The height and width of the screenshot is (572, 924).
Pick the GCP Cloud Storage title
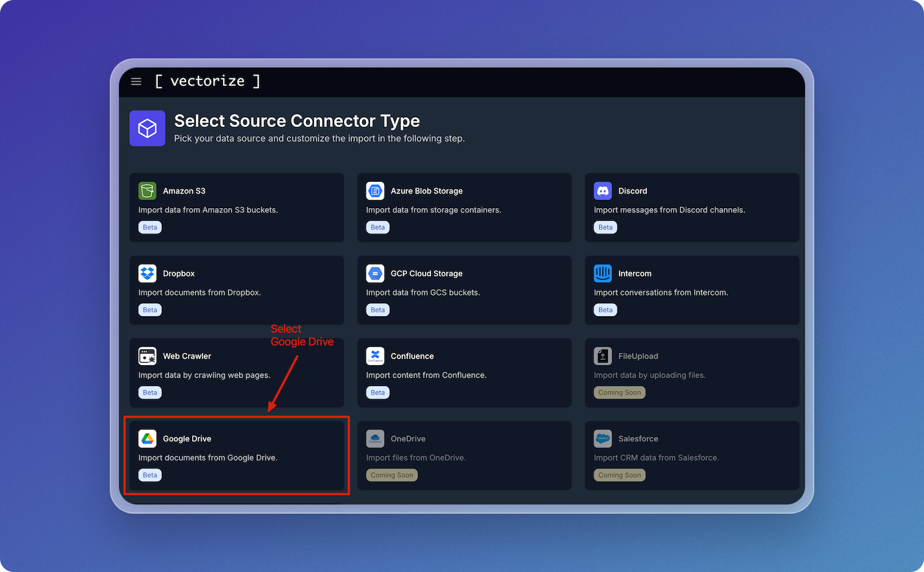[x=427, y=273]
